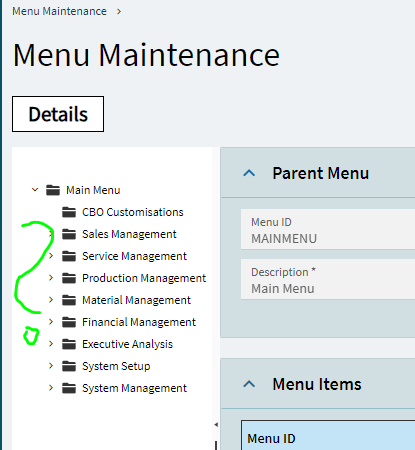Click the Production Management folder icon
Screen dimensions: 415x450
(x=69, y=278)
